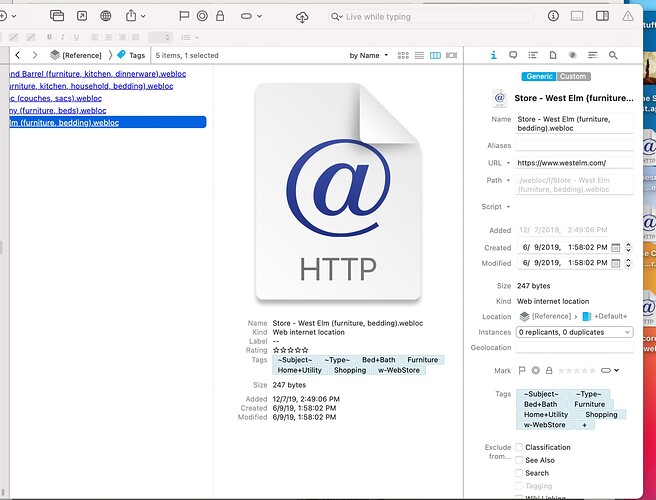656x500 pixels.
Task: Open the Created date calendar icon
Action: (615, 247)
